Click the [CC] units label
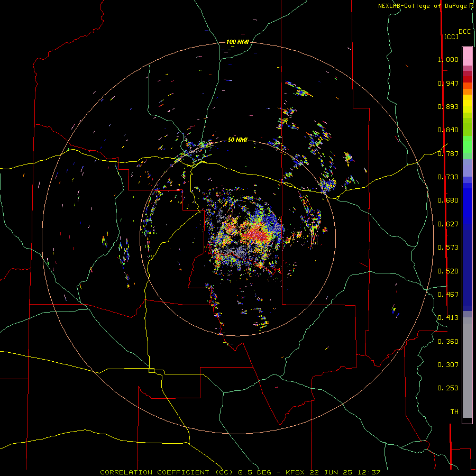 [x=451, y=36]
